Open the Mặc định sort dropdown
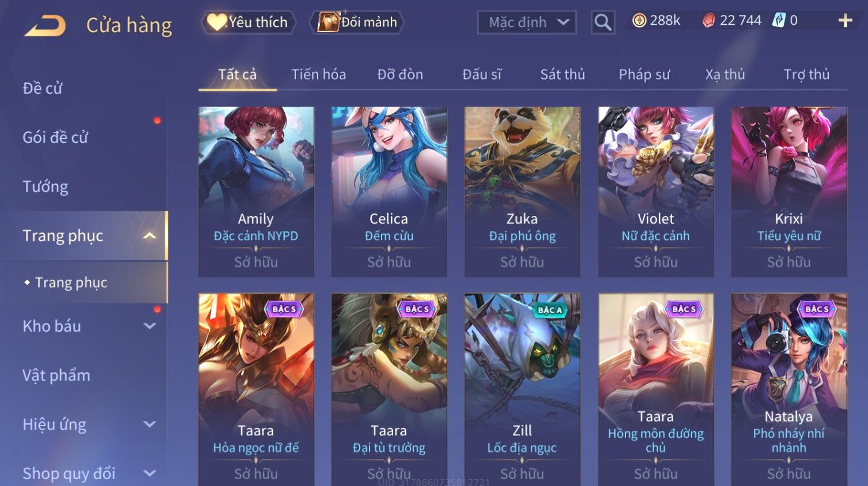 [x=527, y=22]
